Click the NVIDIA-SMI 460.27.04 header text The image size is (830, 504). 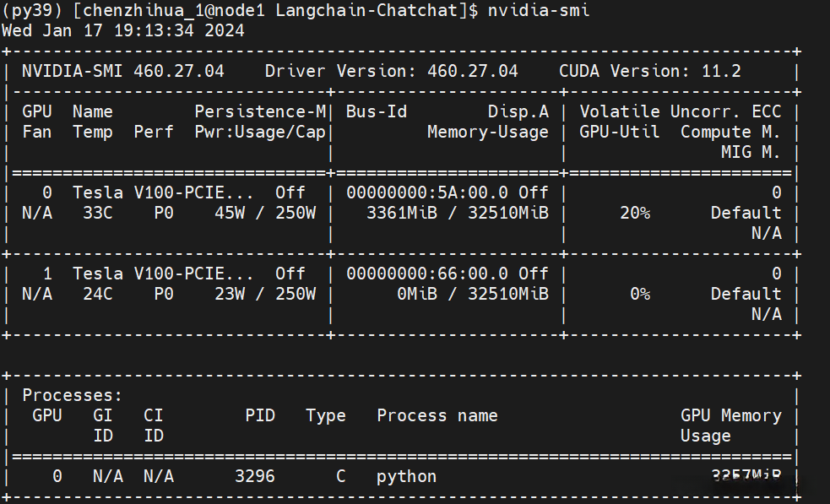click(123, 71)
